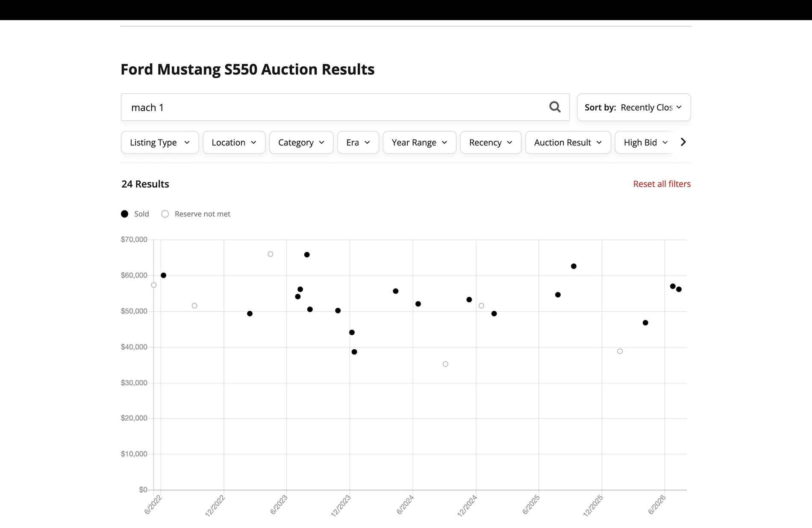Open the Category filter dropdown
Image resolution: width=812 pixels, height=528 pixels.
click(x=301, y=142)
